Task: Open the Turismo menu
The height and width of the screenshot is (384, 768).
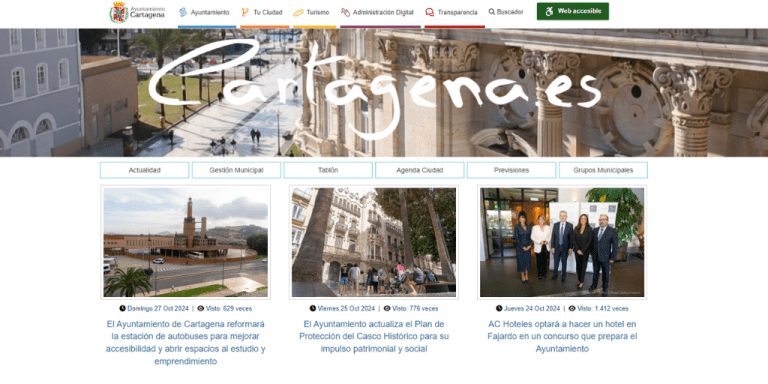Action: coord(314,13)
